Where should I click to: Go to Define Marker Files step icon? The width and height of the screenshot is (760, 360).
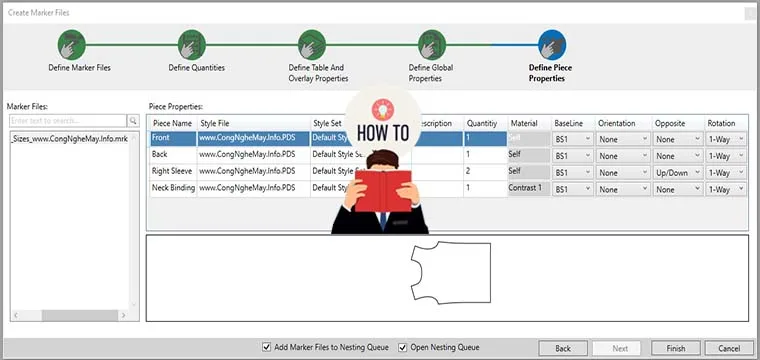tap(71, 45)
